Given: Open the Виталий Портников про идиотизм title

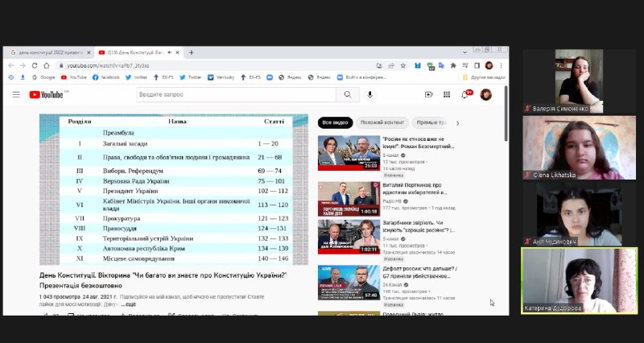Looking at the screenshot, I should tap(415, 188).
